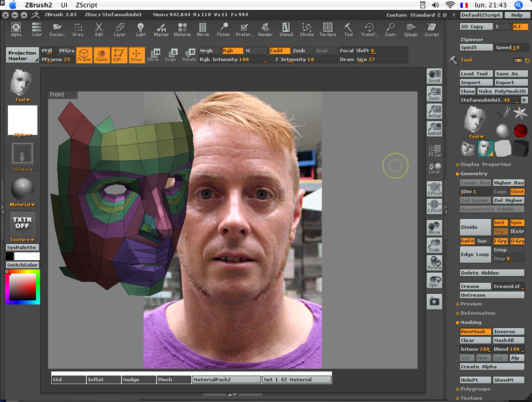Open the Stroke palette icon

[307, 30]
